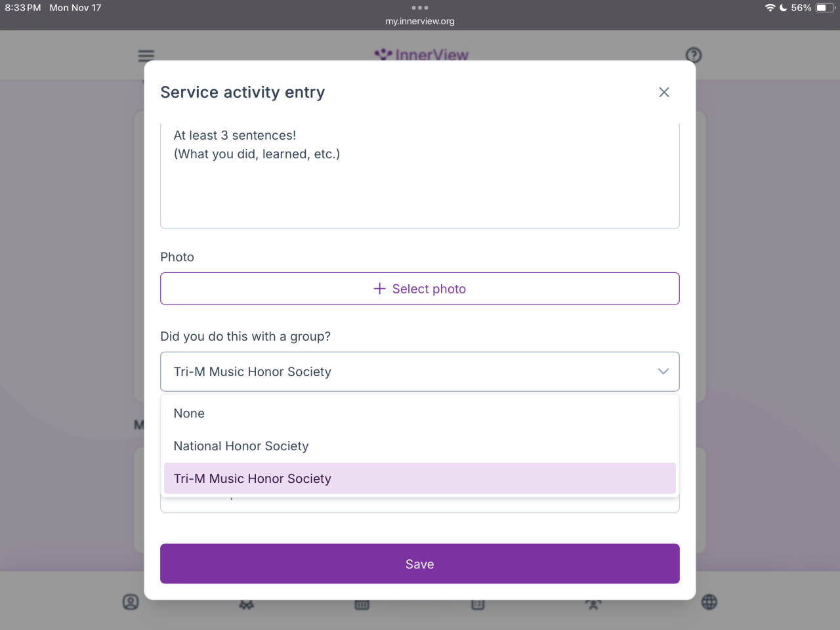The image size is (840, 630).
Task: Click the help question mark icon
Action: coord(694,55)
